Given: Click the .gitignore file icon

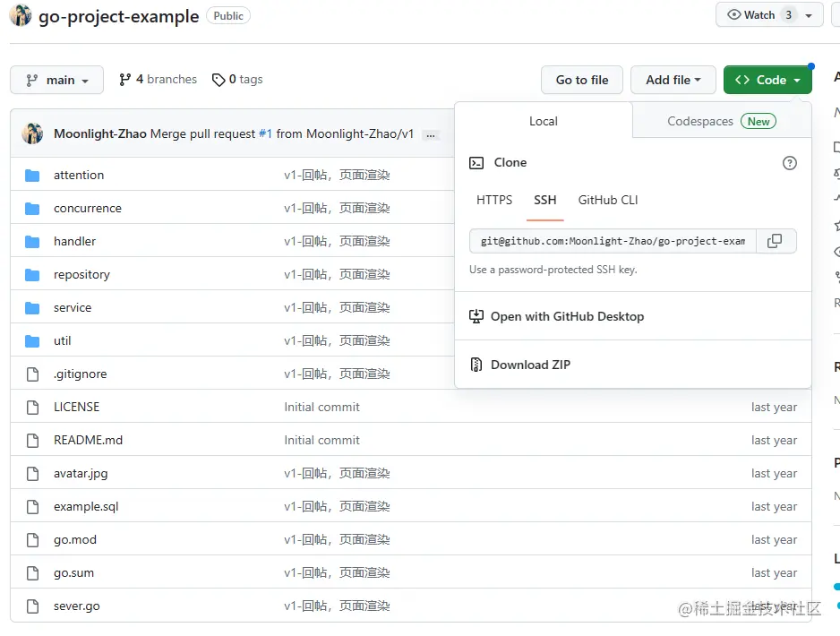Looking at the screenshot, I should click(33, 374).
